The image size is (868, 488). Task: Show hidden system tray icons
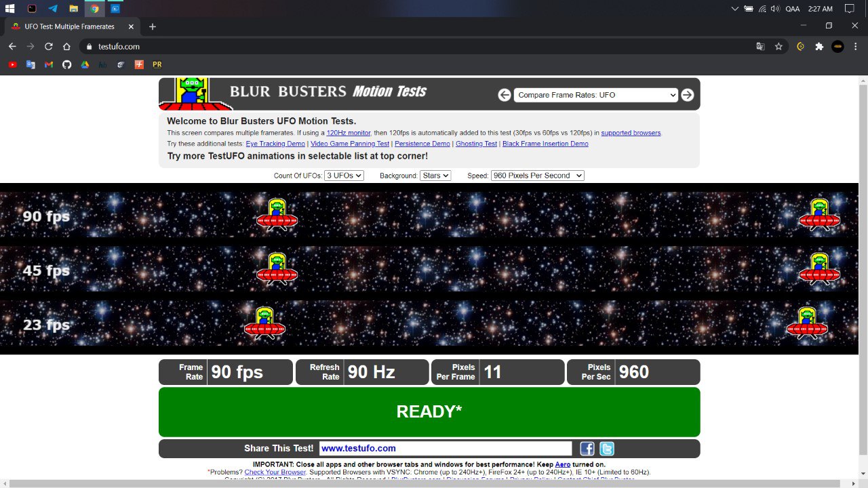(734, 8)
